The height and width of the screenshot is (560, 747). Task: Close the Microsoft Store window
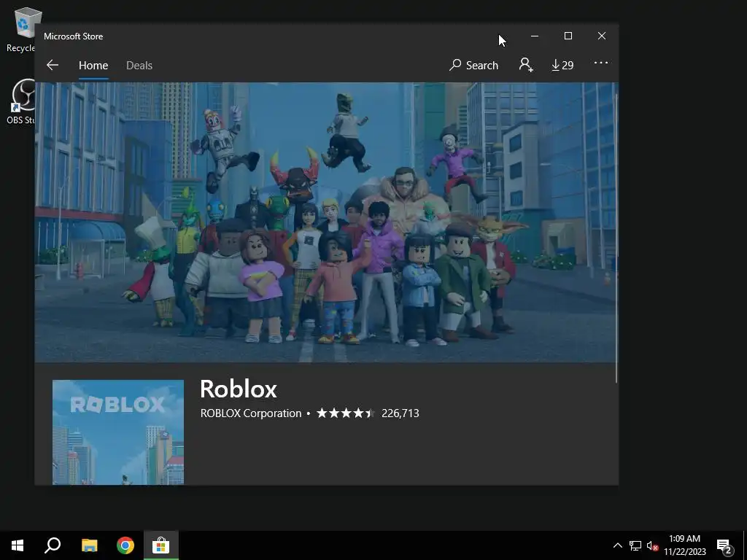(602, 36)
